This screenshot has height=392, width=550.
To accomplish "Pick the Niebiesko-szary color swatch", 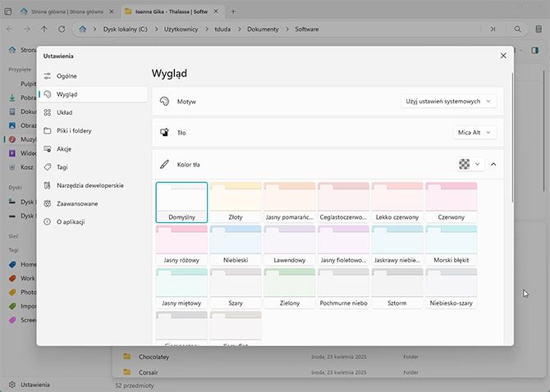I will pyautogui.click(x=451, y=289).
